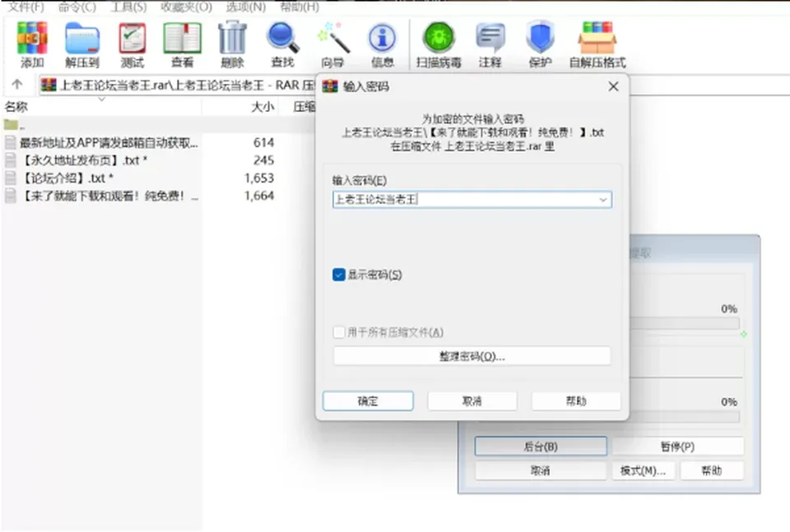The image size is (790, 532).
Task: Click 帮助 in the password dialog
Action: tap(576, 401)
